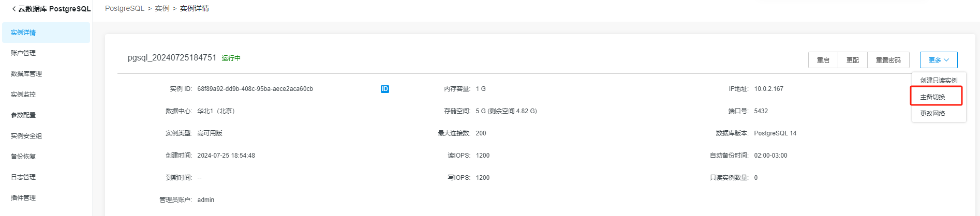
Task: Select 主备切换 from the dropdown menu
Action: tap(932, 97)
